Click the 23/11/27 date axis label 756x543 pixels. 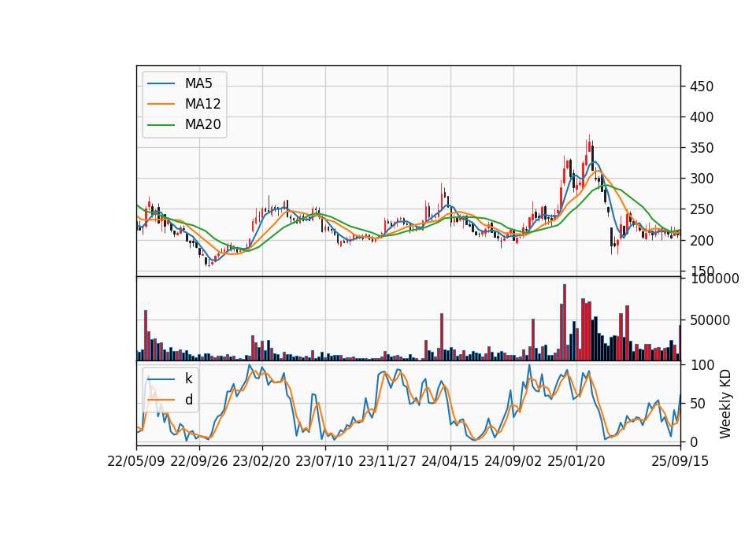(x=387, y=461)
